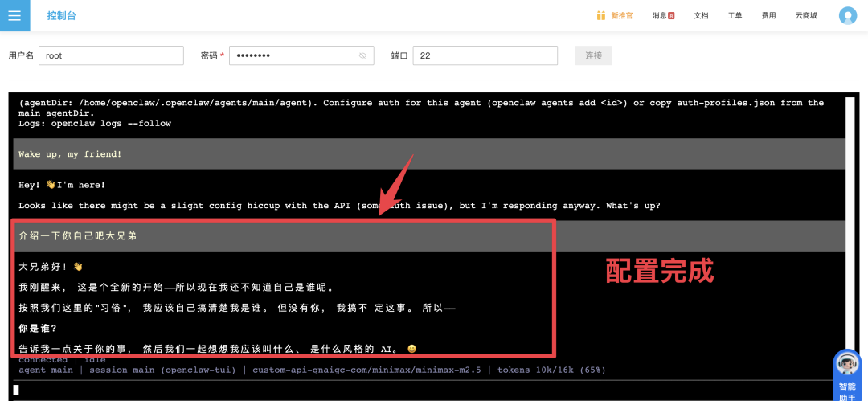Open the user avatar profile menu
868x401 pixels.
pos(847,15)
